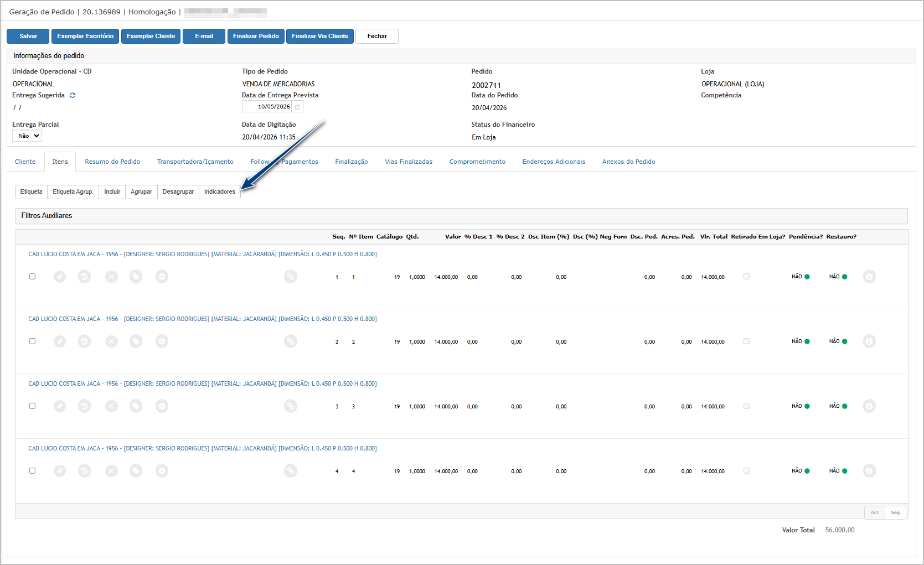Collapse Informações do pedido panel header
924x565 pixels.
[x=461, y=56]
